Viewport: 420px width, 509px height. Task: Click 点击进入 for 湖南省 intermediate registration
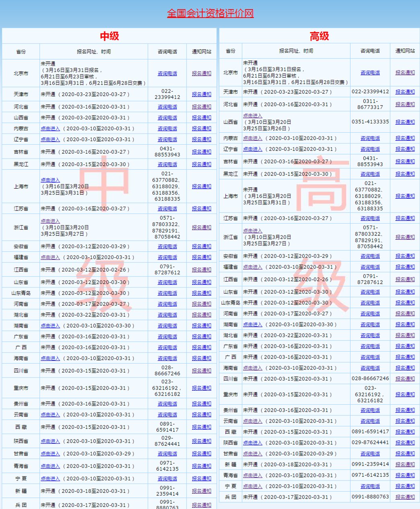pos(50,325)
